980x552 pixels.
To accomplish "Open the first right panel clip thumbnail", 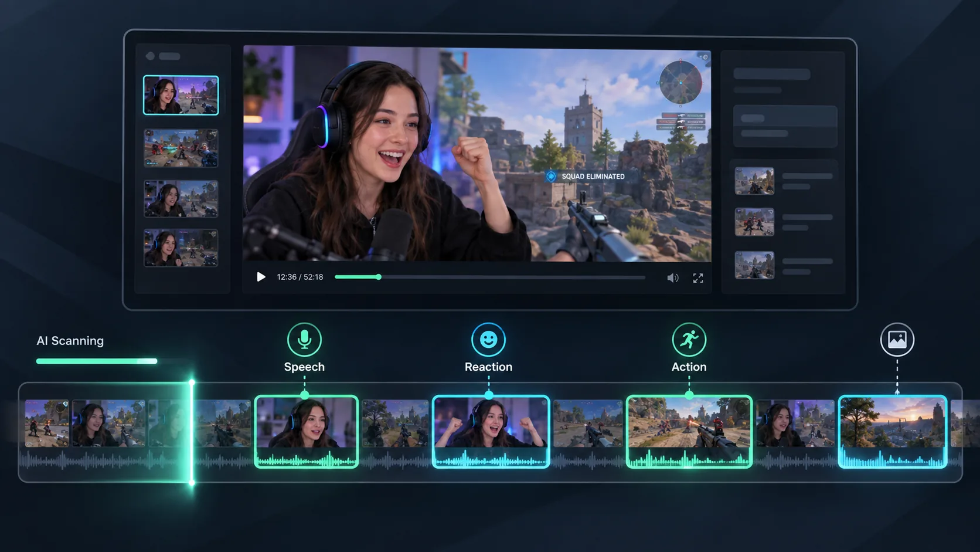I will click(x=754, y=181).
